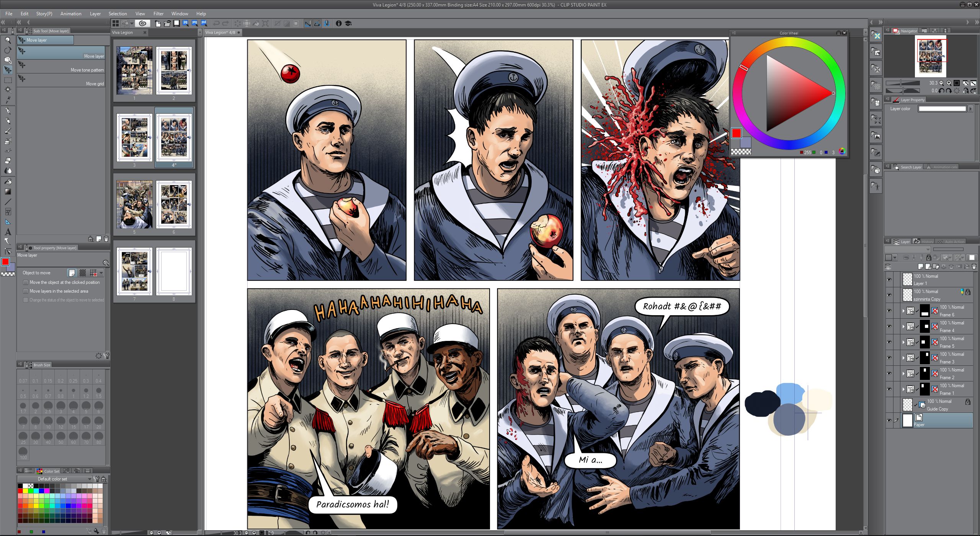Open the File menu
The image size is (980, 536).
pyautogui.click(x=9, y=13)
